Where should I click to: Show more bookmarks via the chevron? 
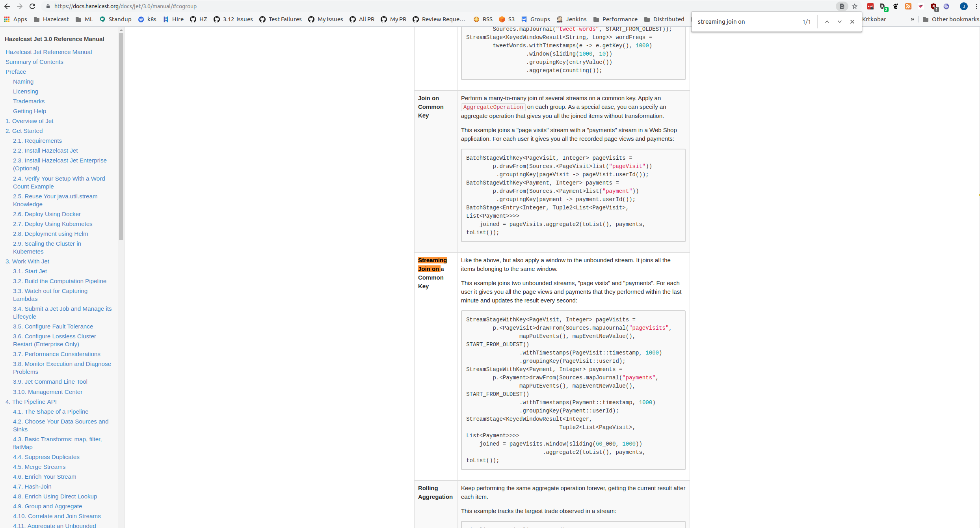click(912, 19)
